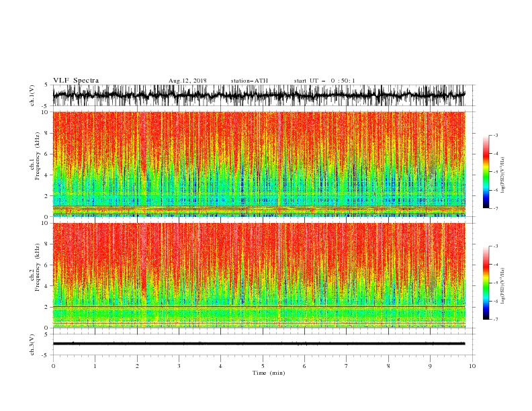Click the "station=ATH" label

[249, 81]
